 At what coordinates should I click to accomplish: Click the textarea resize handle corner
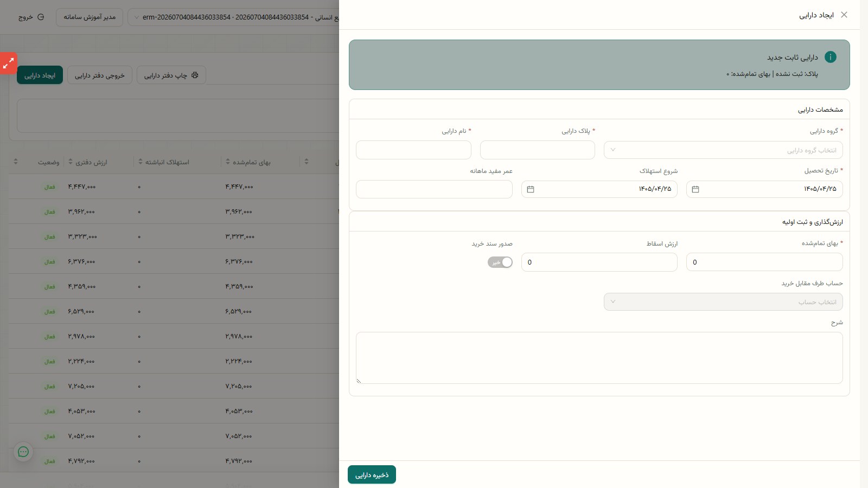(359, 381)
